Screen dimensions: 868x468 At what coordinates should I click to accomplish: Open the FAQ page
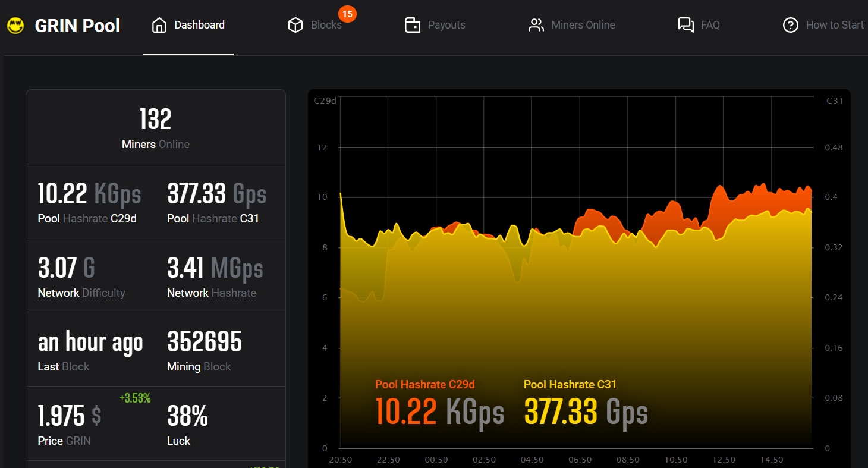click(710, 25)
